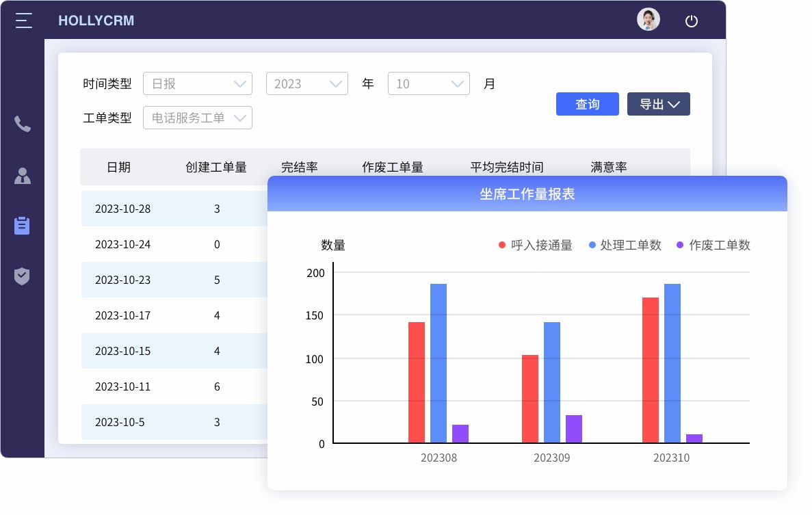The image size is (812, 515).
Task: Open the 日报 time type dropdown
Action: 197,83
